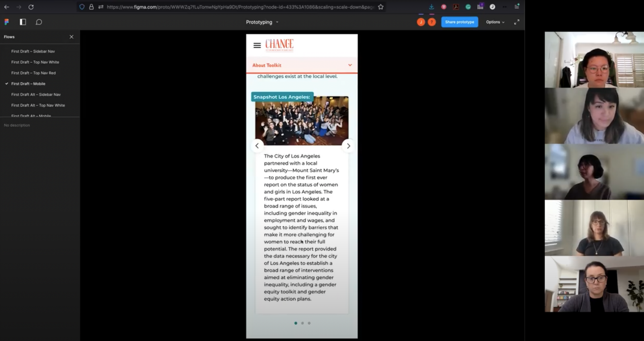Screen dimensions: 644x341
Task: Select the first active carousel pagination dot
Action: point(296,323)
